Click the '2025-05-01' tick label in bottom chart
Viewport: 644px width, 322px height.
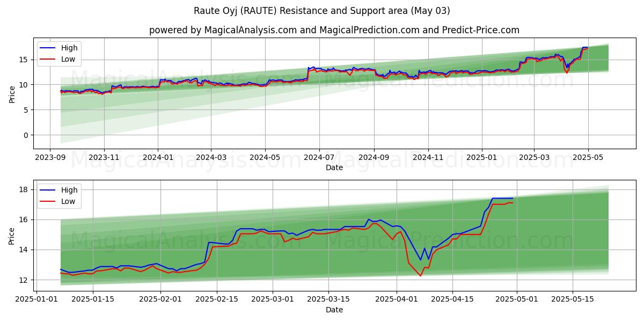[x=516, y=299]
